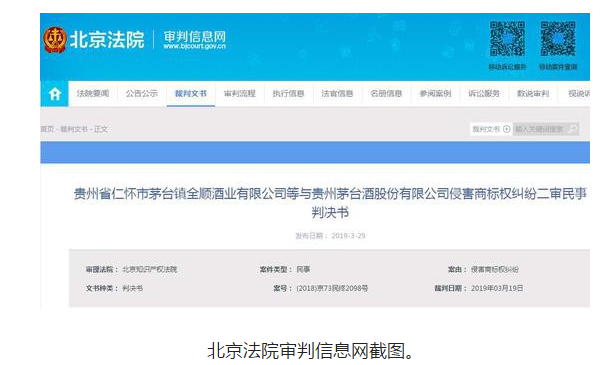Click the left QR code for mobile litigation service
Image resolution: width=616 pixels, height=365 pixels.
[507, 39]
